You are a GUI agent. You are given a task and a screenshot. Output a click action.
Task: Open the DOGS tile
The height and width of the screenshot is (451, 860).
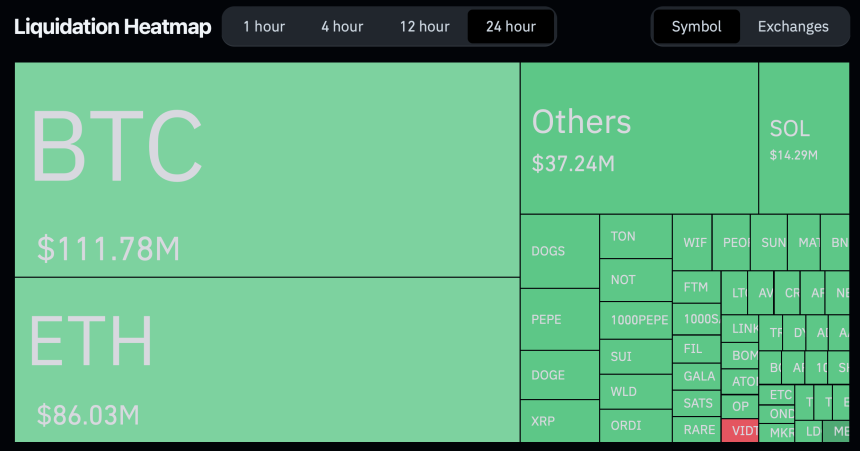point(559,251)
